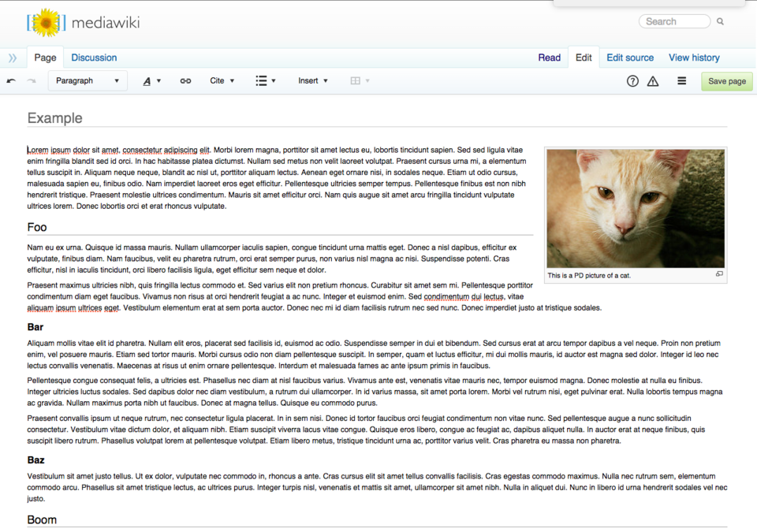The image size is (757, 532).
Task: Click the warning triangle notices icon
Action: (653, 81)
